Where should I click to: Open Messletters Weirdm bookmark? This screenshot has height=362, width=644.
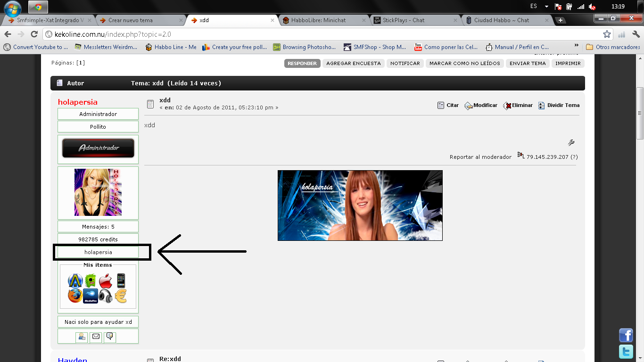coord(106,47)
